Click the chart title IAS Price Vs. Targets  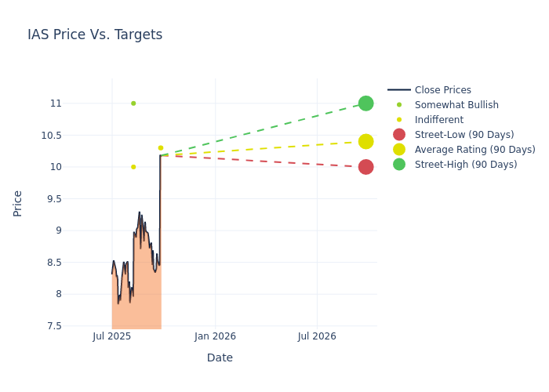click(x=95, y=34)
